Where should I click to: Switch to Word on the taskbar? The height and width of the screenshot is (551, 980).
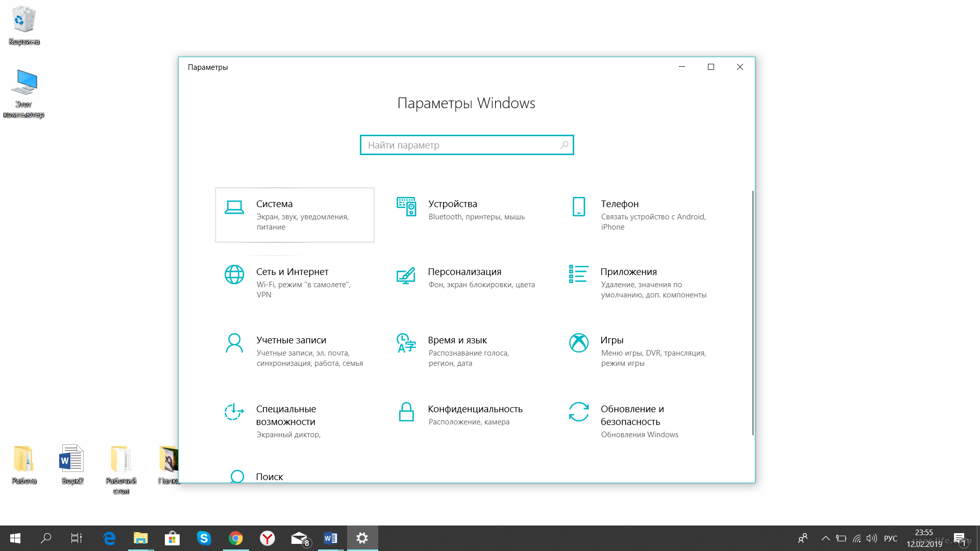click(330, 538)
